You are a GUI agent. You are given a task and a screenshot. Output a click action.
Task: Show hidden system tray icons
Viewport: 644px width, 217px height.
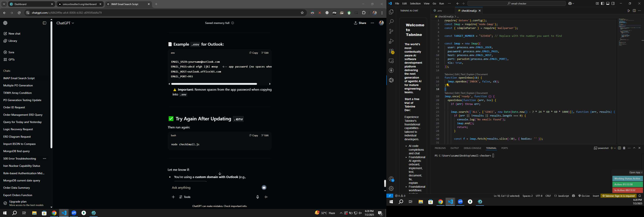[x=341, y=213]
